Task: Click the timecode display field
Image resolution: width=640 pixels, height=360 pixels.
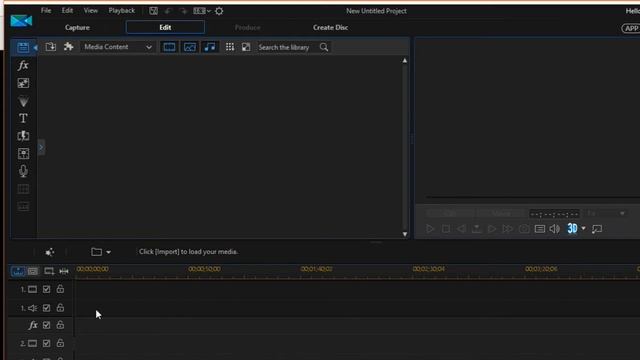Action: pyautogui.click(x=554, y=214)
